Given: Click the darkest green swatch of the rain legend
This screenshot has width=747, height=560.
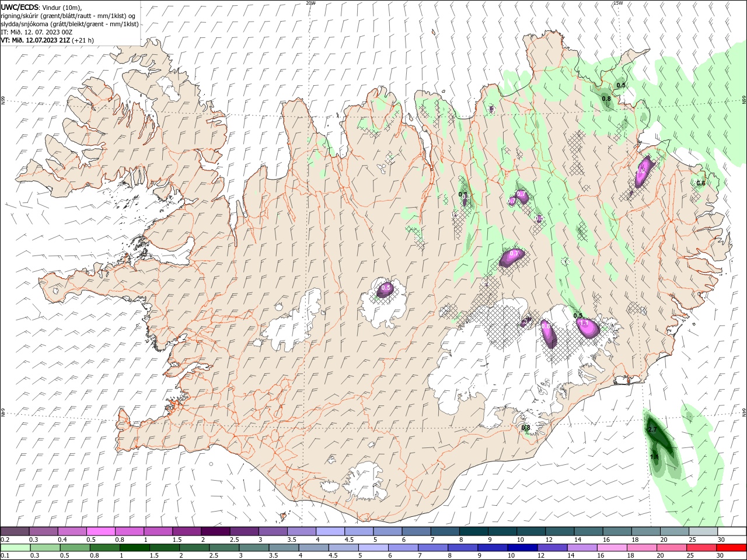Looking at the screenshot, I should (135, 548).
